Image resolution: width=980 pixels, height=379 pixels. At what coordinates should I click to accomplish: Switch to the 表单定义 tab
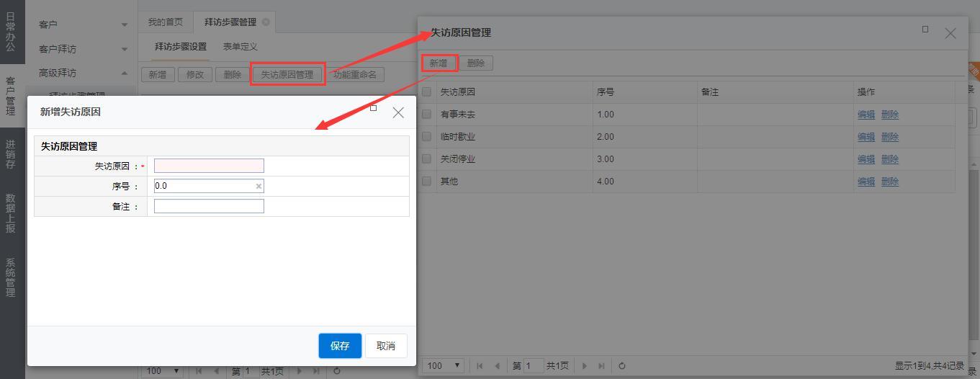click(240, 47)
